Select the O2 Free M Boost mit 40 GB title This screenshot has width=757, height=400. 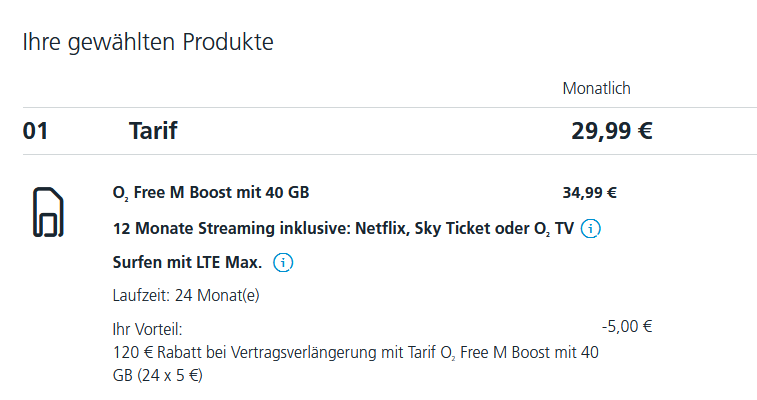pos(211,193)
